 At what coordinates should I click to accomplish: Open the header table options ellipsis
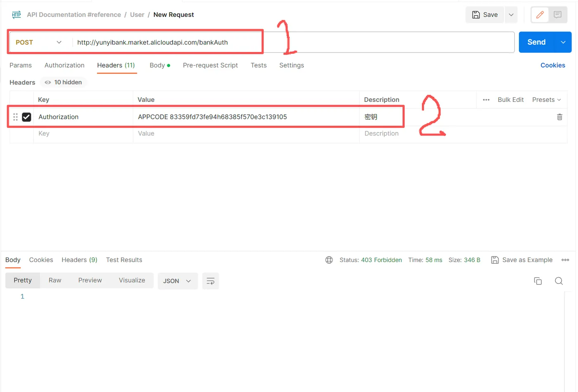tap(486, 100)
